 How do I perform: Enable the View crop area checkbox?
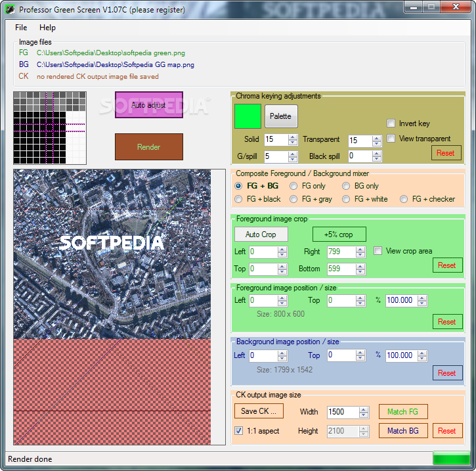[x=378, y=251]
